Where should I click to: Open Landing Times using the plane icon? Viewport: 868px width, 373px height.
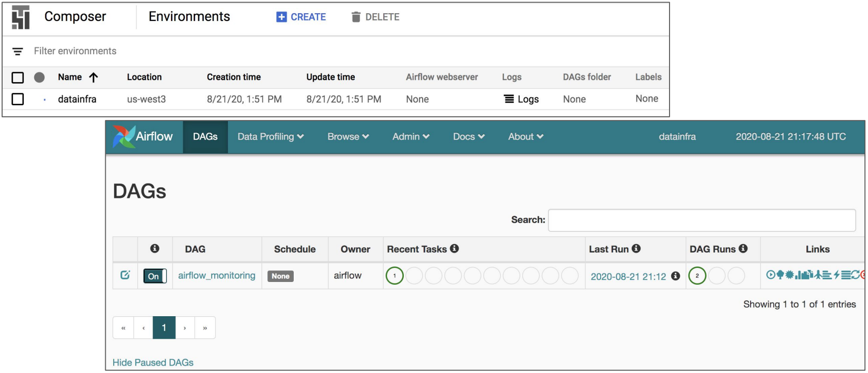[819, 275]
